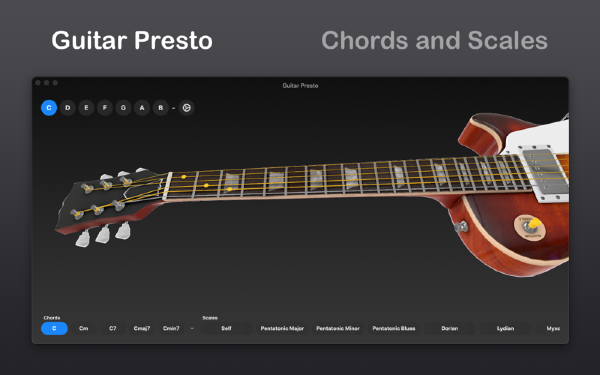This screenshot has width=600, height=375.
Task: Choose the Cmin7 chord
Action: click(x=171, y=328)
